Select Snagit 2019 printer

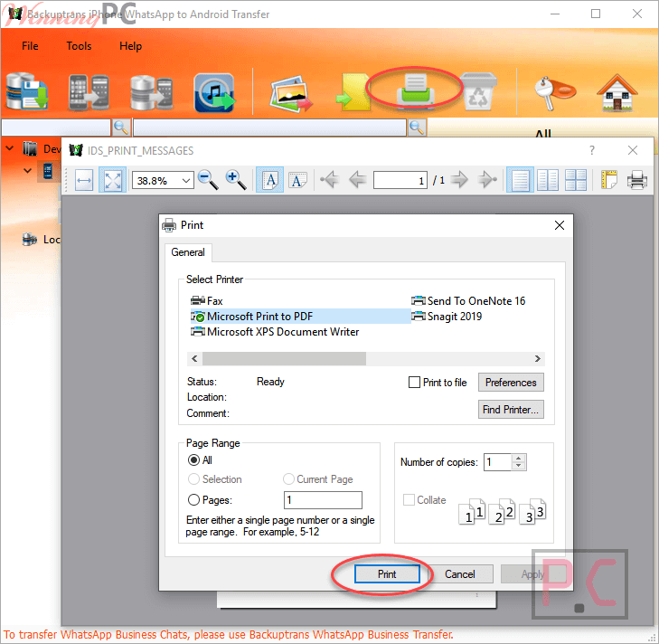click(x=447, y=317)
